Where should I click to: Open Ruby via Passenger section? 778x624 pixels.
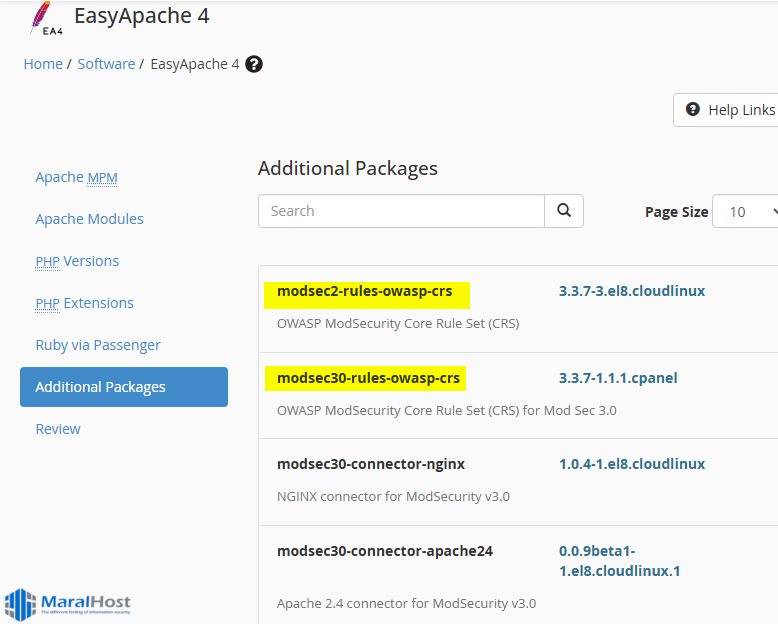pos(98,345)
